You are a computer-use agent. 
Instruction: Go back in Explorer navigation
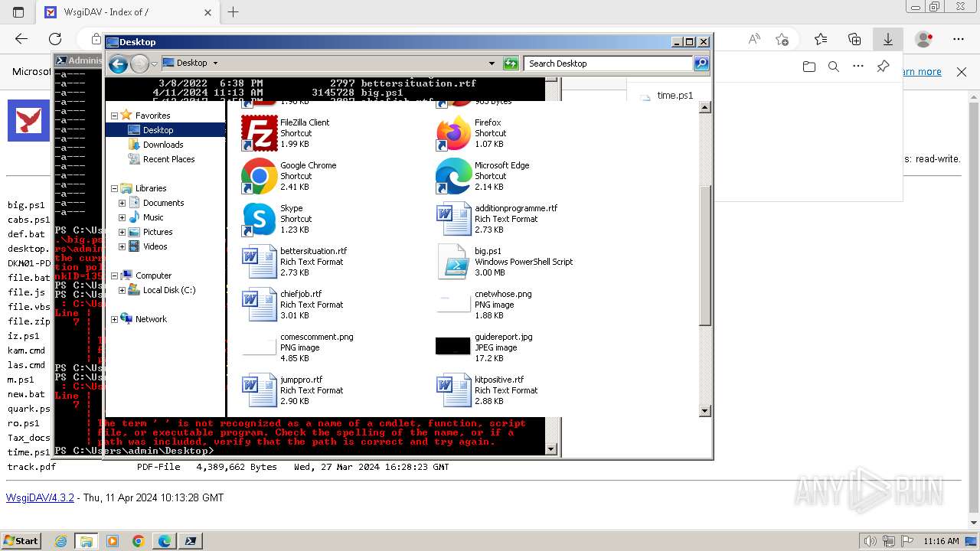click(x=118, y=64)
